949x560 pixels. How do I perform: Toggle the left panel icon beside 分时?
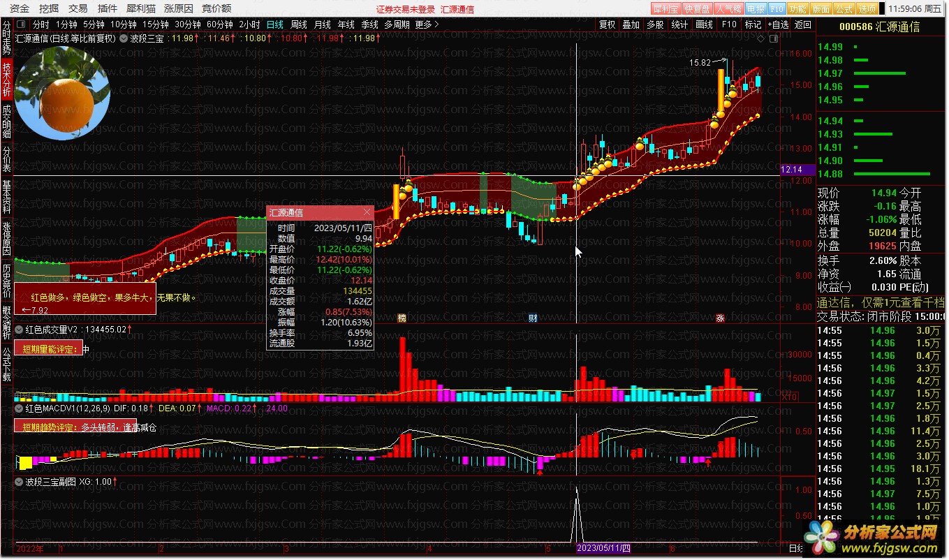coord(22,24)
